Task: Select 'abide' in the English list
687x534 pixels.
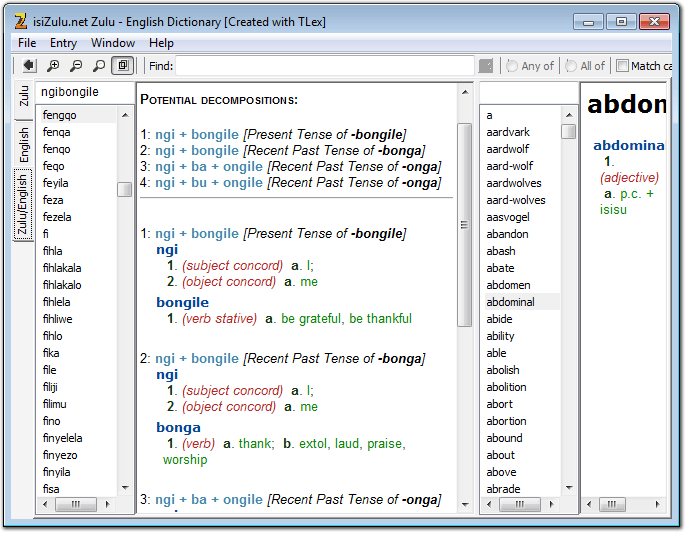Action: click(x=499, y=319)
